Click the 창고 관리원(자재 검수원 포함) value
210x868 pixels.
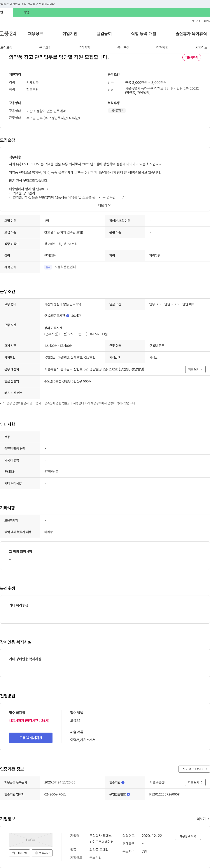pyautogui.click(x=63, y=232)
